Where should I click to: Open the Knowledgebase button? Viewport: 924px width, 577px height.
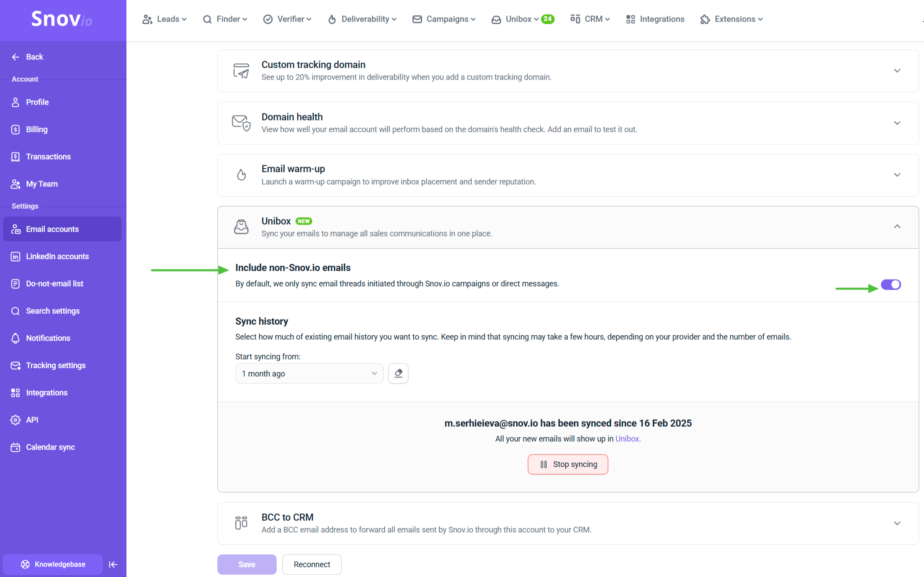coord(53,564)
